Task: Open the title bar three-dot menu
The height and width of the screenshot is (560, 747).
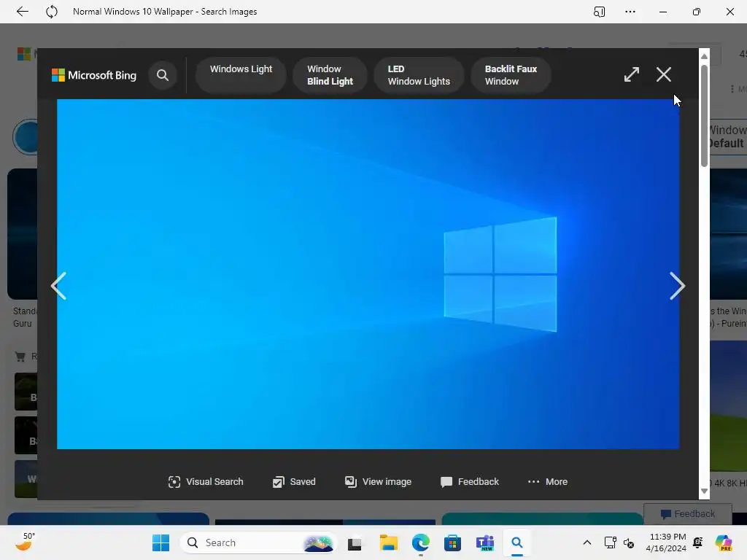Action: pyautogui.click(x=630, y=12)
